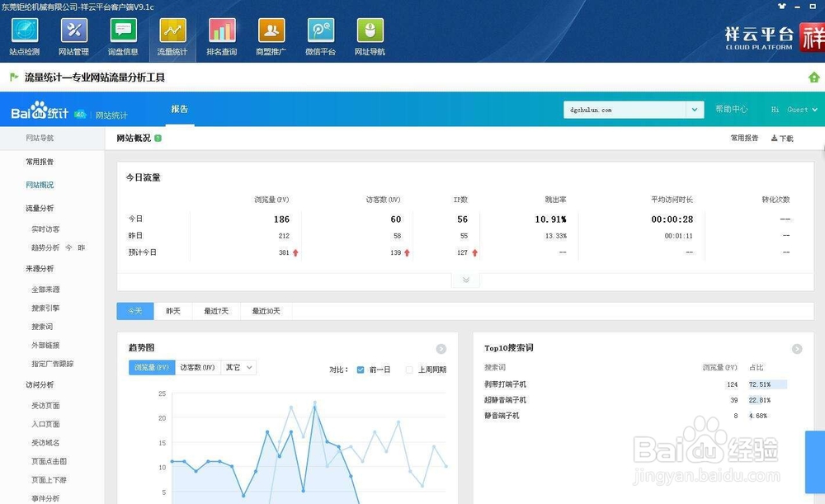Select the 流量统计 tool

(172, 35)
